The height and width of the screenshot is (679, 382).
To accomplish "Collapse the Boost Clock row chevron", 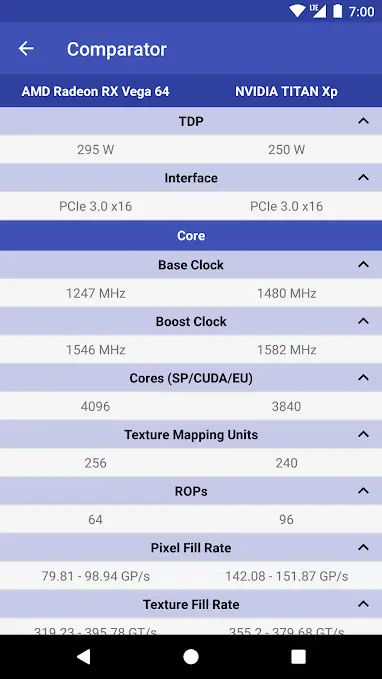I will (x=363, y=321).
